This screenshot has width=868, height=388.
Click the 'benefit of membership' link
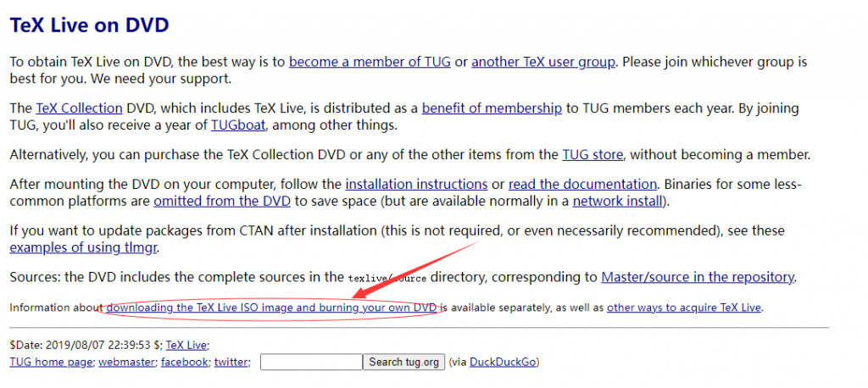click(x=492, y=108)
